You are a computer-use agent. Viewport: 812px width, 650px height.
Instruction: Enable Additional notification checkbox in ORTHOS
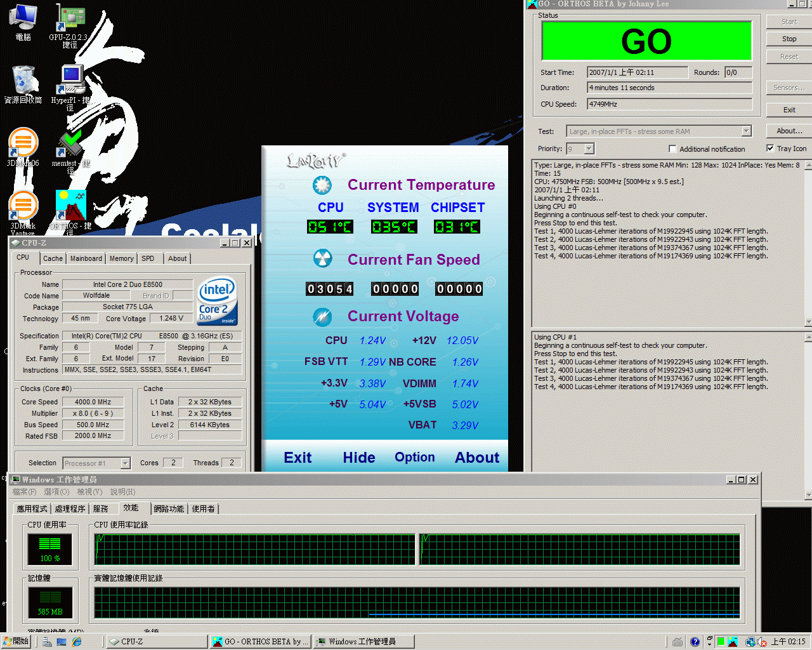[x=672, y=149]
